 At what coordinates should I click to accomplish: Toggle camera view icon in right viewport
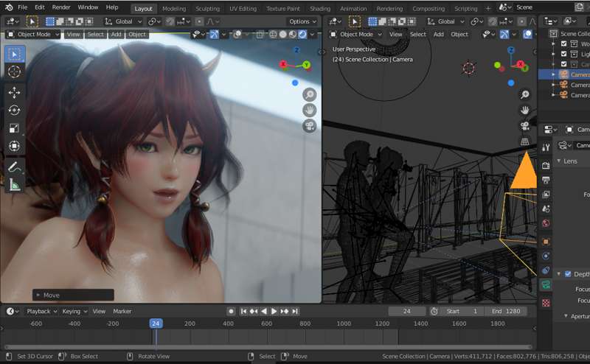coord(524,125)
